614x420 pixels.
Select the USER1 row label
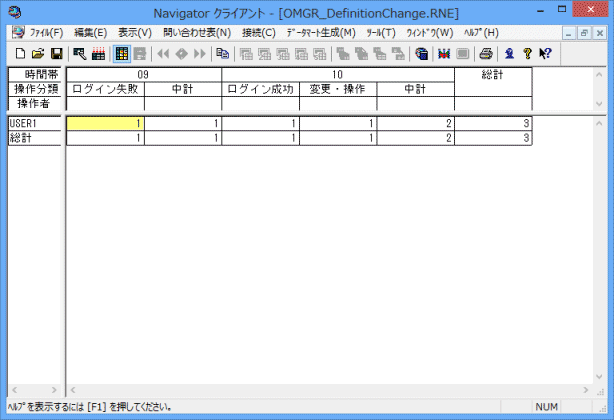(x=35, y=123)
